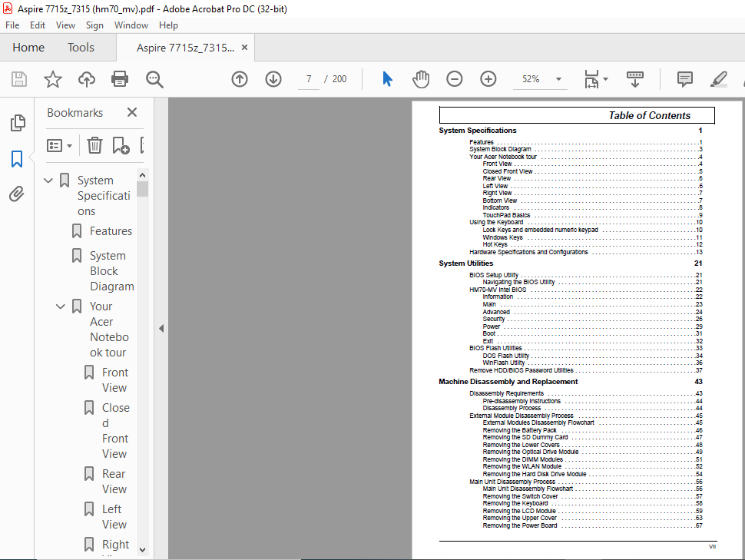Open the System Block Diagram bookmark
The width and height of the screenshot is (745, 560).
click(111, 271)
